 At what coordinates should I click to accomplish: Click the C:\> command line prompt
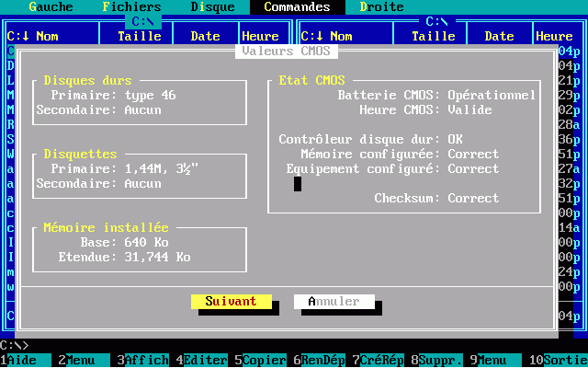[15, 346]
